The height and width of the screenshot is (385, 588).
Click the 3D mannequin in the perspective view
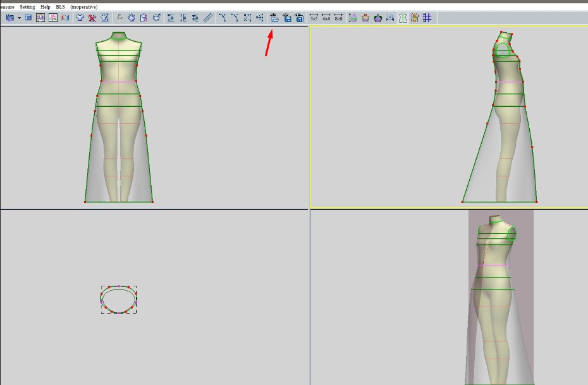(495, 297)
